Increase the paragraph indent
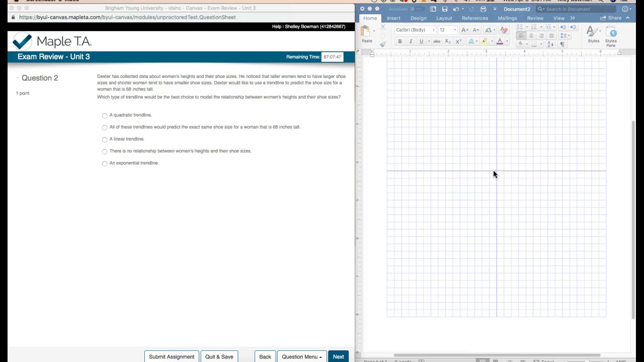This screenshot has height=362, width=644. click(573, 27)
